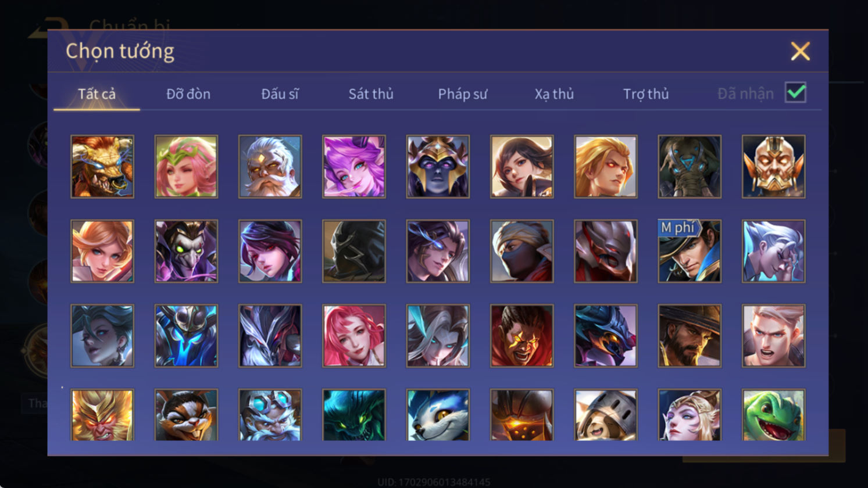Switch to the Xạ thủ tab
868x488 pixels.
554,94
